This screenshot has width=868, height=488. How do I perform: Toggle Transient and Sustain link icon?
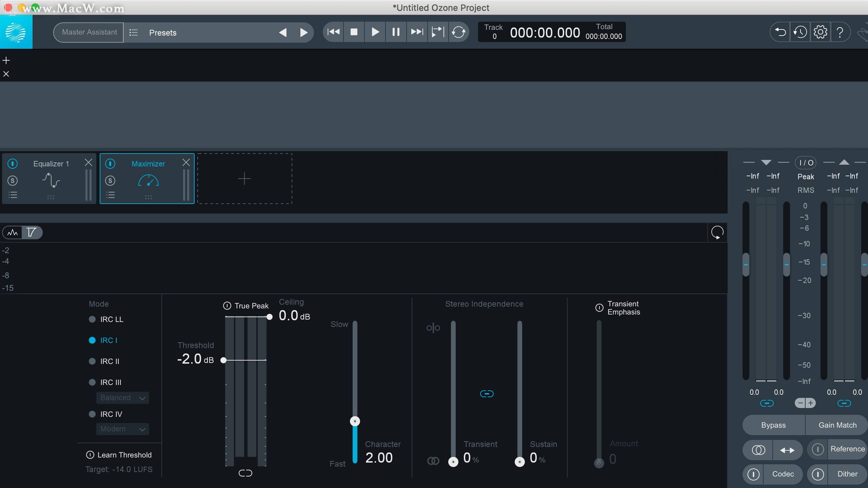[x=487, y=394]
